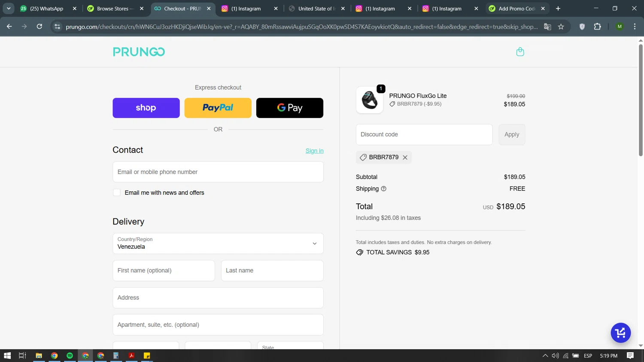
Task: Open the notification center icon
Action: point(630,356)
